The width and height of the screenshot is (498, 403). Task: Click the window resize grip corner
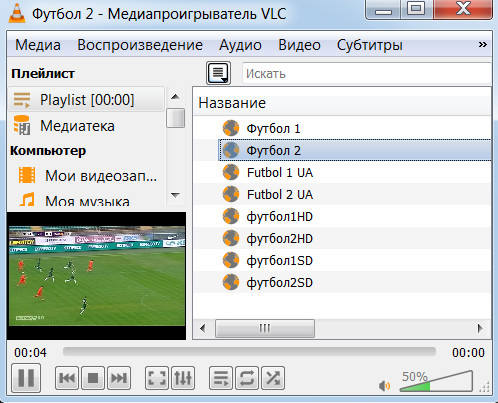pyautogui.click(x=484, y=387)
